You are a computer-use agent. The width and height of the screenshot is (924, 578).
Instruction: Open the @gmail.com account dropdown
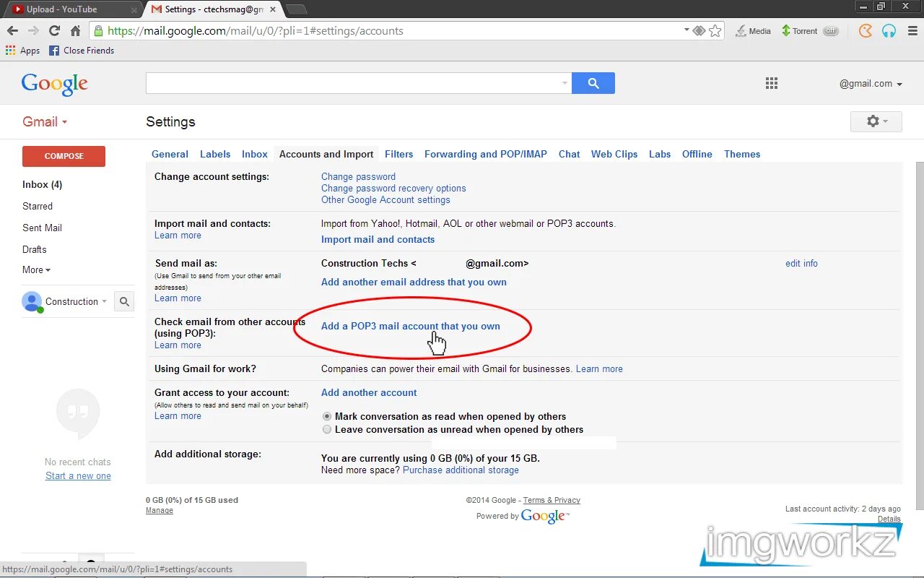pos(870,84)
